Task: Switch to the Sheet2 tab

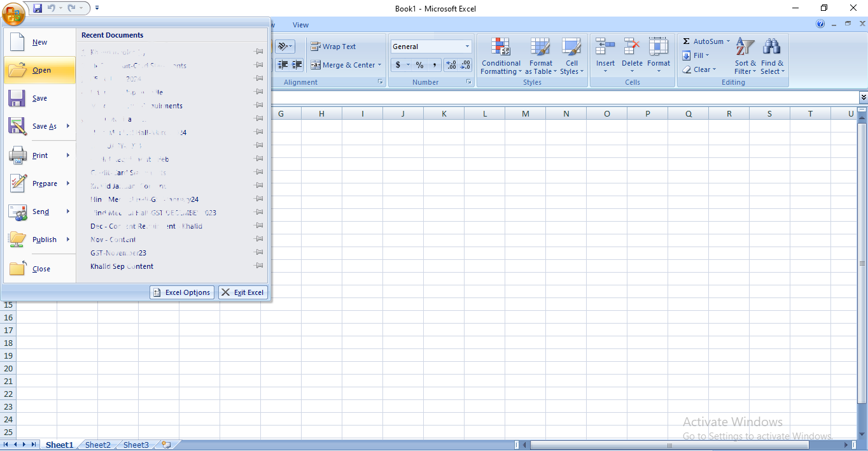Action: pos(98,445)
